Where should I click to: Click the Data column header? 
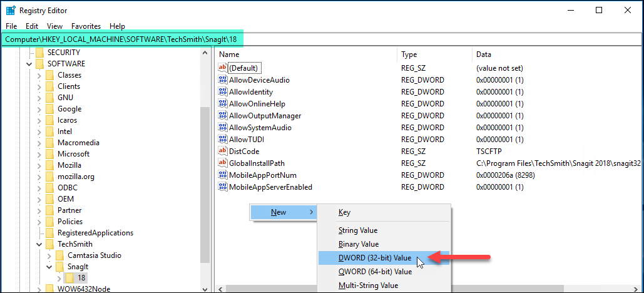(x=484, y=54)
